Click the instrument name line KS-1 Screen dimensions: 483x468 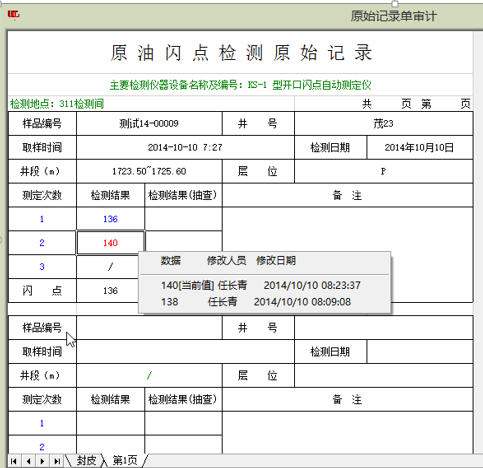click(240, 85)
